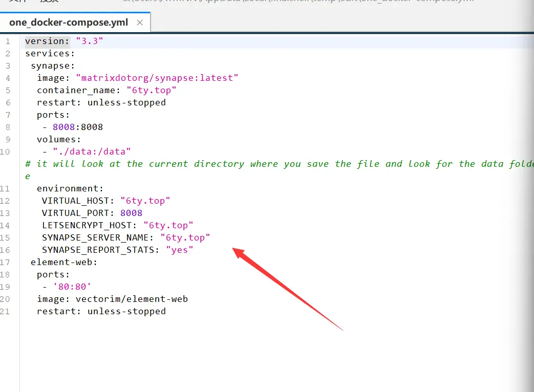Click the element-web: service key

tap(64, 262)
